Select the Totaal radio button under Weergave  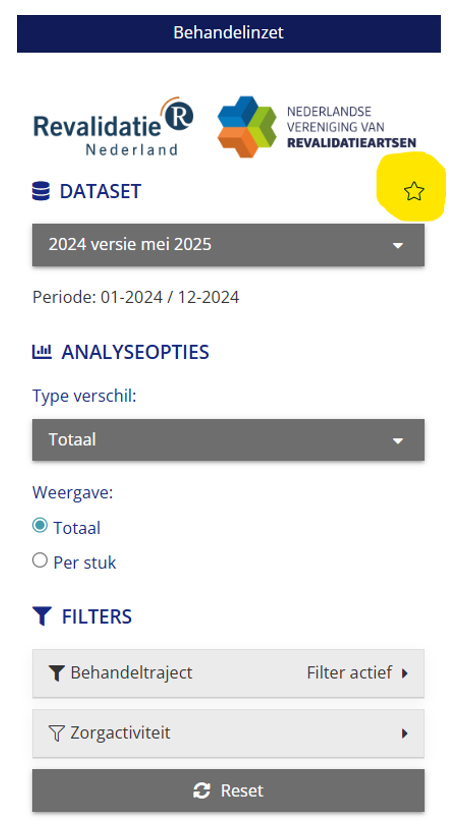coord(40,526)
